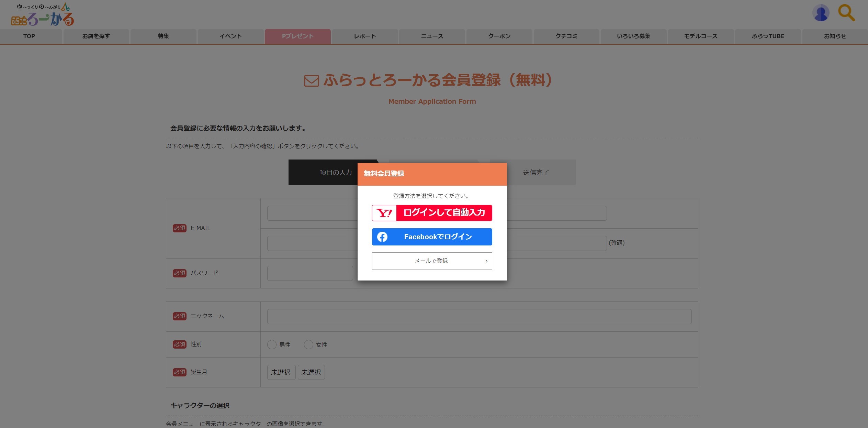Click chevron arrow on メールで登録
The image size is (868, 428).
pyautogui.click(x=486, y=261)
